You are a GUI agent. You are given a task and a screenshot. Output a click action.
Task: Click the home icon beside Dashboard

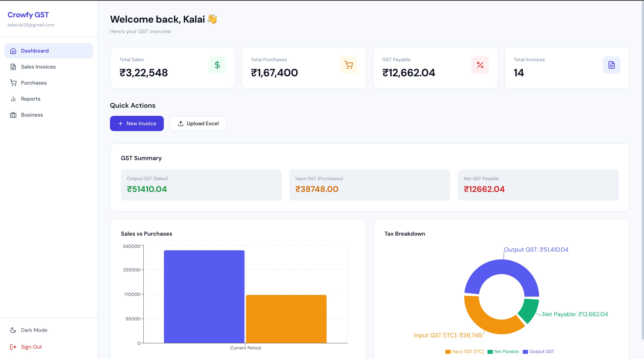(13, 51)
